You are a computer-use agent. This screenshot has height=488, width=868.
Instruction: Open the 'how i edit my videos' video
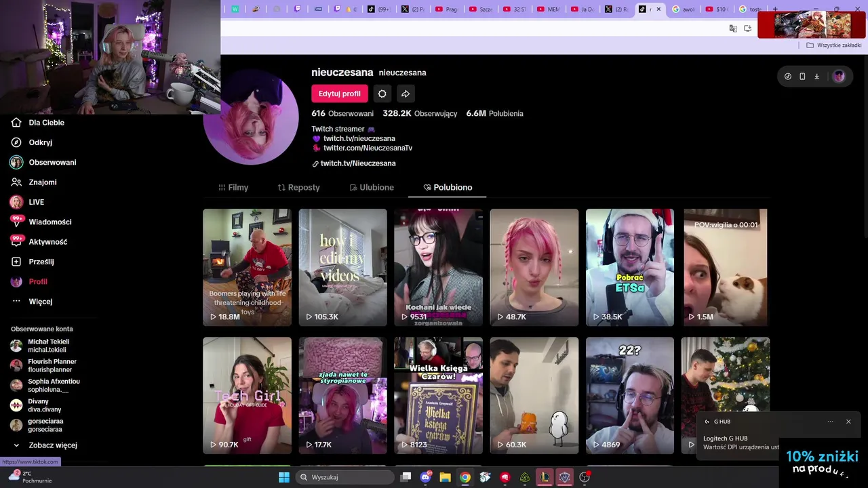point(343,267)
